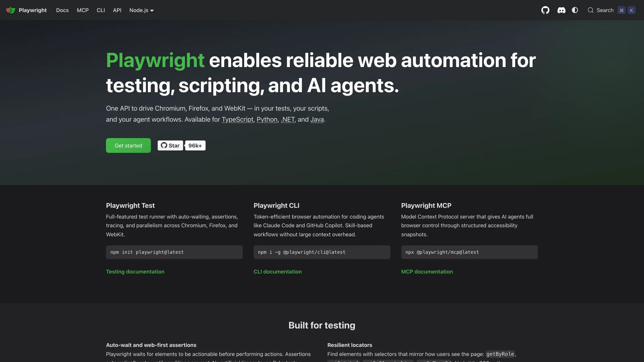Open the API navbar item
The width and height of the screenshot is (644, 362).
click(x=117, y=10)
